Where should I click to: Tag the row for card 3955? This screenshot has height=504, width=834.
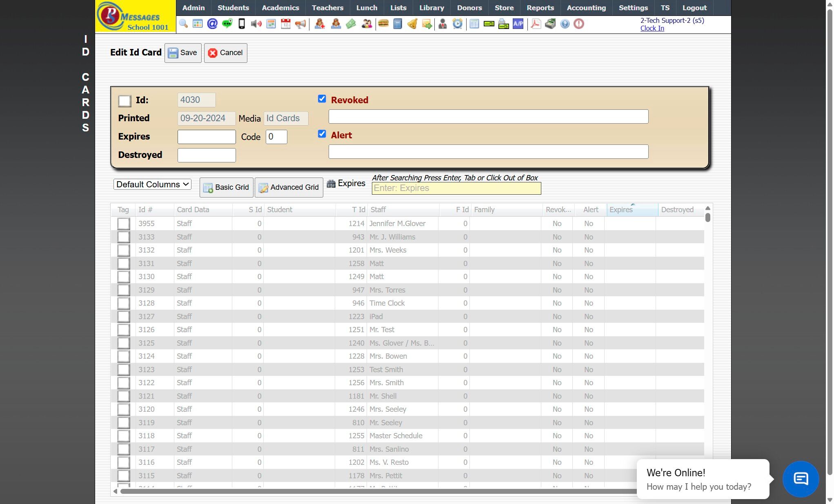[124, 224]
